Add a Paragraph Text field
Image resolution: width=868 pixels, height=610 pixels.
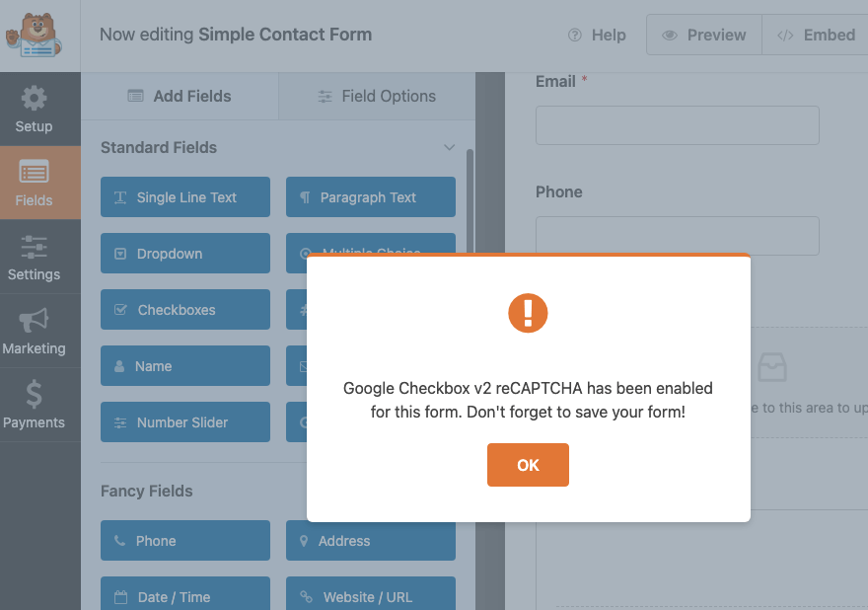[x=371, y=197]
